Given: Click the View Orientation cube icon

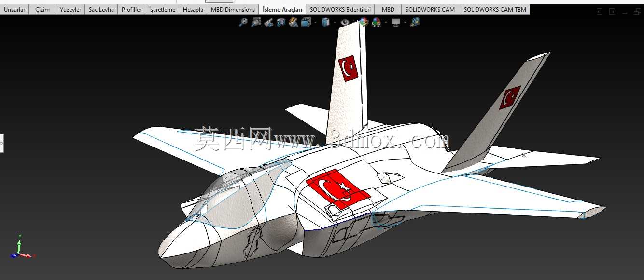Looking at the screenshot, I should pyautogui.click(x=306, y=22).
